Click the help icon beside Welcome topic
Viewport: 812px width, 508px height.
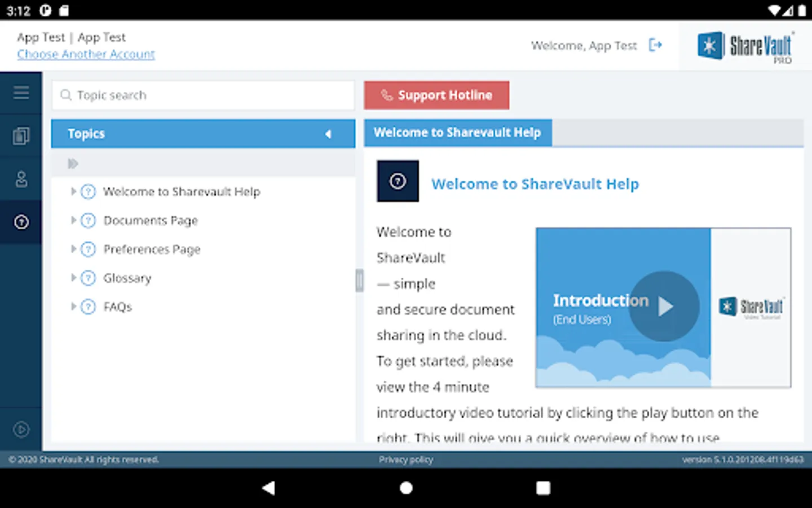point(89,191)
